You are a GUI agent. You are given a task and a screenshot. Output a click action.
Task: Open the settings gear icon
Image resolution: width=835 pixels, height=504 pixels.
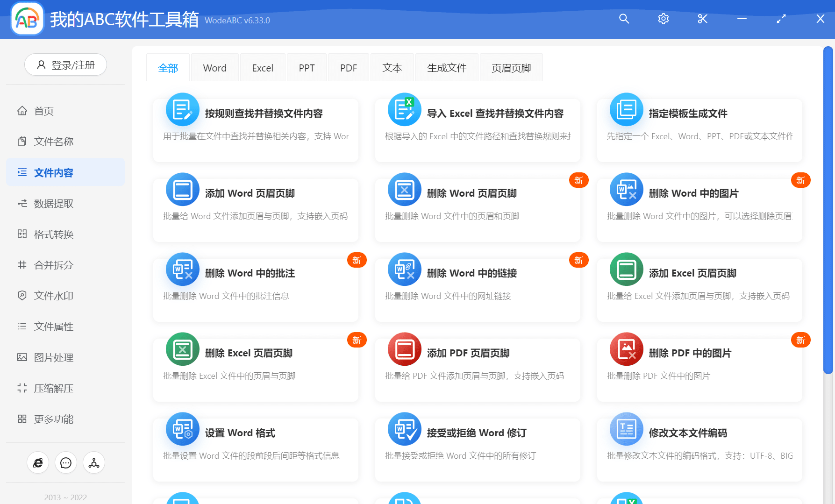(663, 19)
